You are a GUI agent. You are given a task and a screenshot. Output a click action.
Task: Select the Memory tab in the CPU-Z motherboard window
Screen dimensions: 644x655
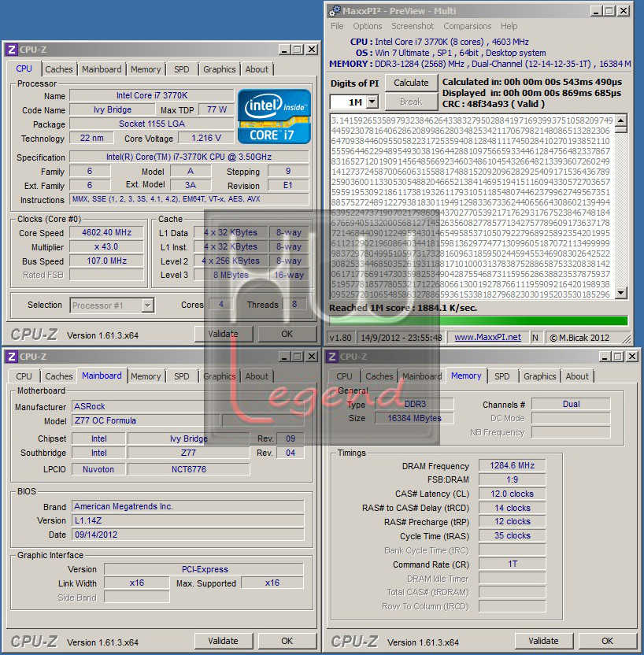[146, 376]
